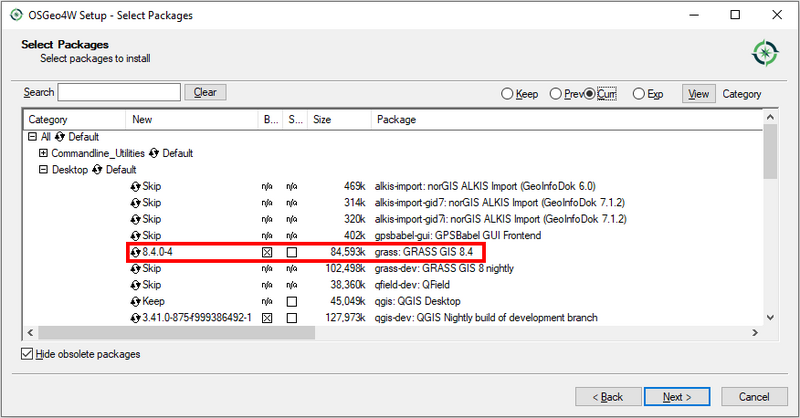Select the Keep radio button
800x418 pixels.
click(508, 94)
